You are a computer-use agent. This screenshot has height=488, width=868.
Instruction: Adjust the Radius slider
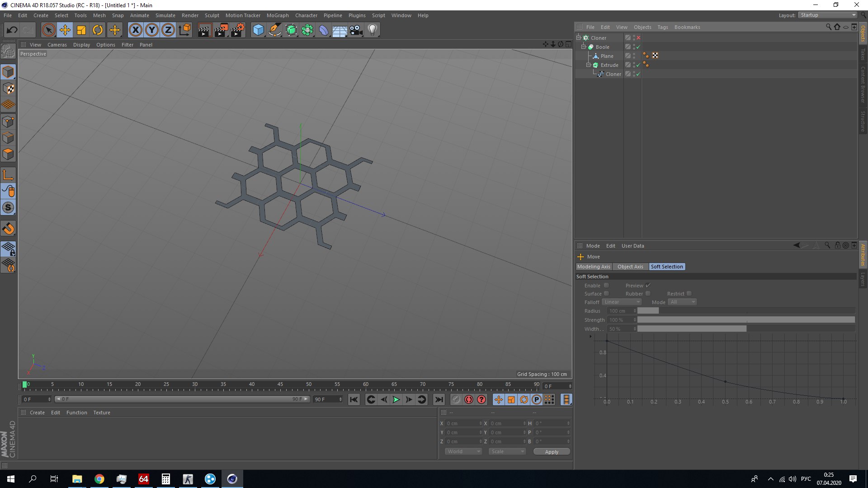[x=746, y=311]
